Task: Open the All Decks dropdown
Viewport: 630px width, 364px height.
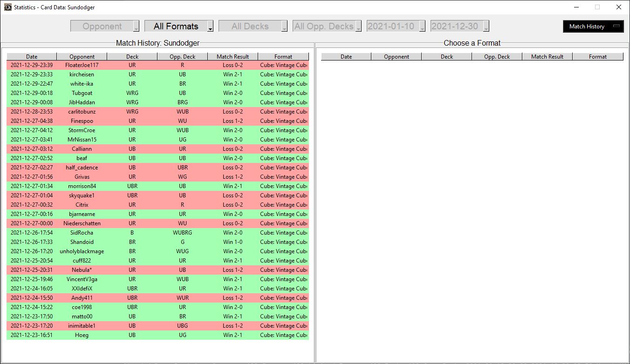Action: [253, 26]
